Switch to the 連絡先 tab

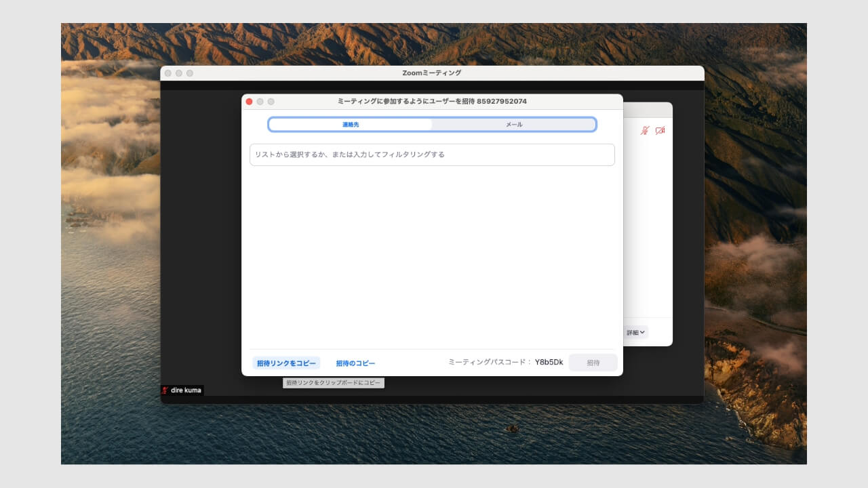click(351, 125)
